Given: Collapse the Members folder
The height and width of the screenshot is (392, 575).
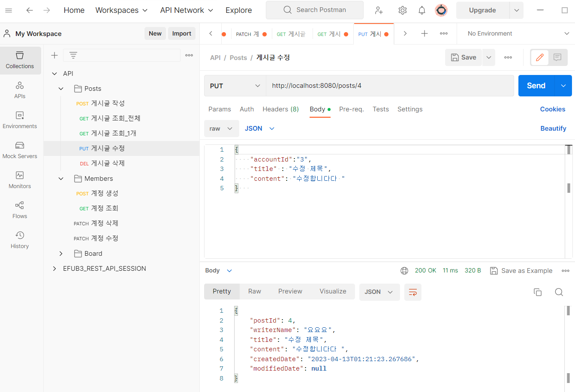Looking at the screenshot, I should (x=61, y=179).
